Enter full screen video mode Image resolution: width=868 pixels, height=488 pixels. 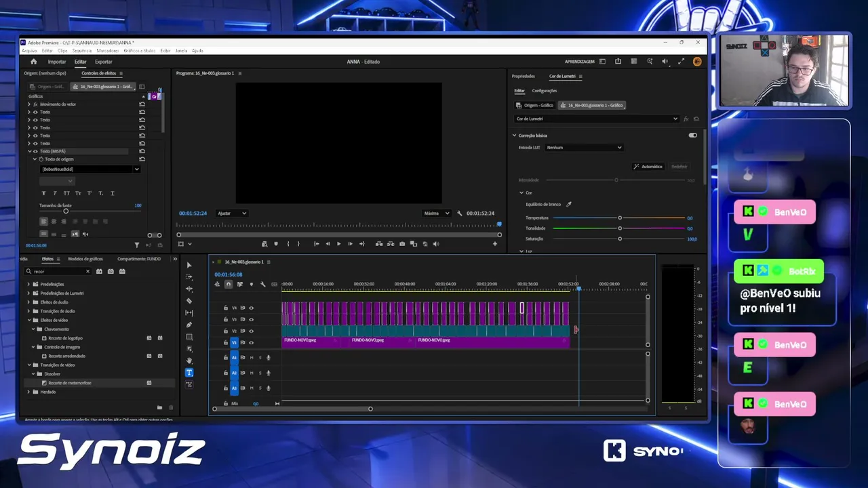pos(681,62)
